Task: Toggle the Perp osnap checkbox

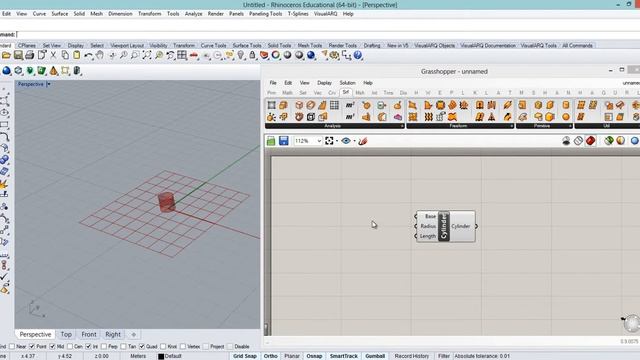Action: pyautogui.click(x=104, y=347)
